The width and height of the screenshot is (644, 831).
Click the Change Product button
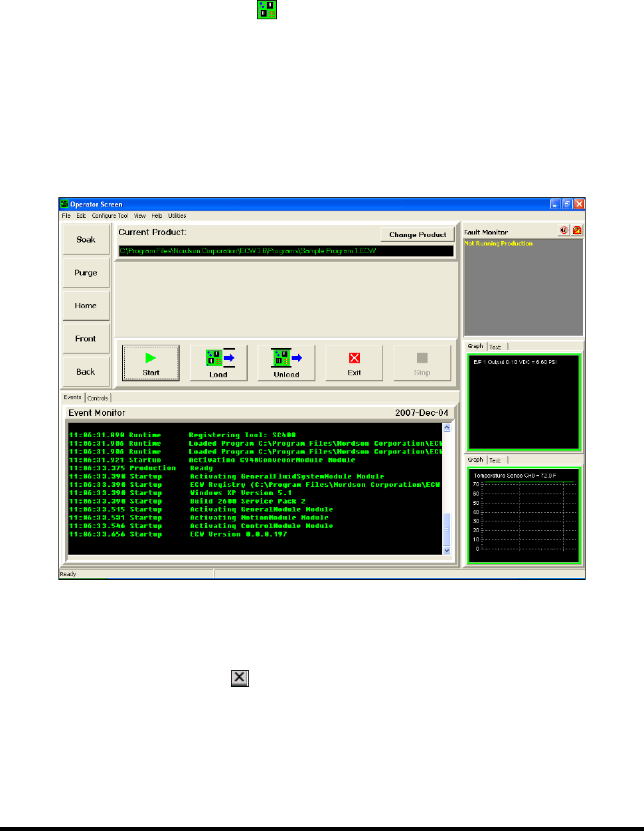418,234
